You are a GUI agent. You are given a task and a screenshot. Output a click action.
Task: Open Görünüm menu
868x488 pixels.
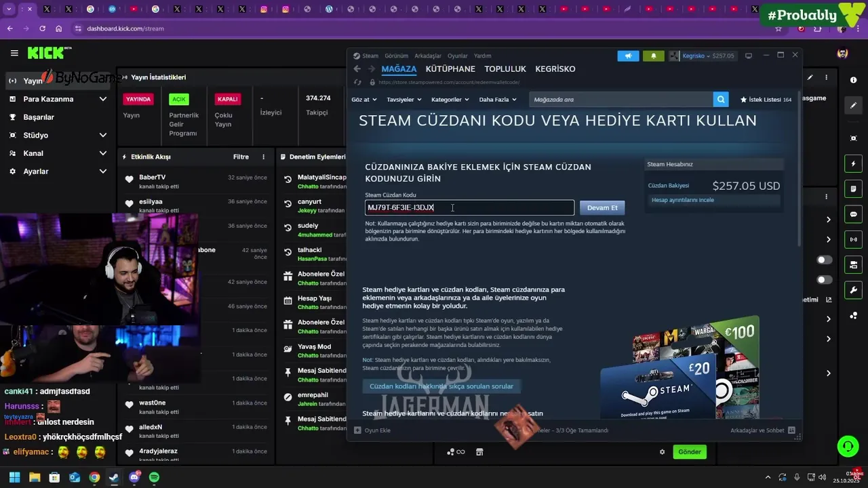click(x=397, y=56)
